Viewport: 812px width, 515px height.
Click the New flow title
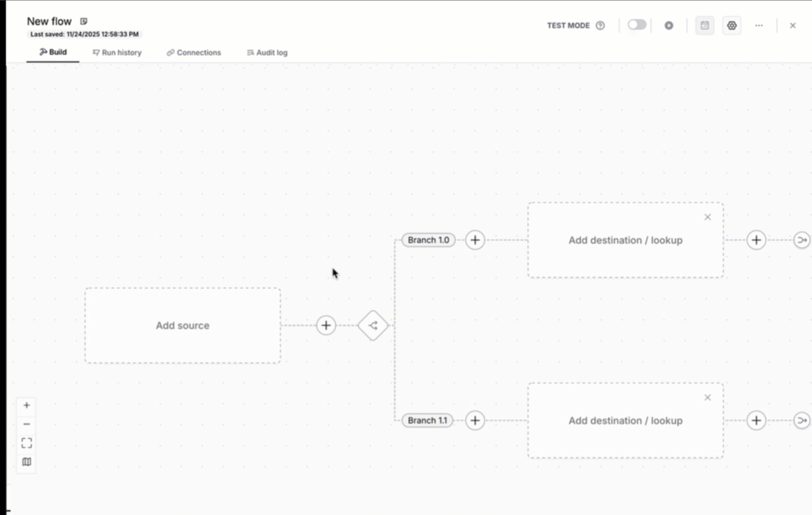(x=49, y=21)
